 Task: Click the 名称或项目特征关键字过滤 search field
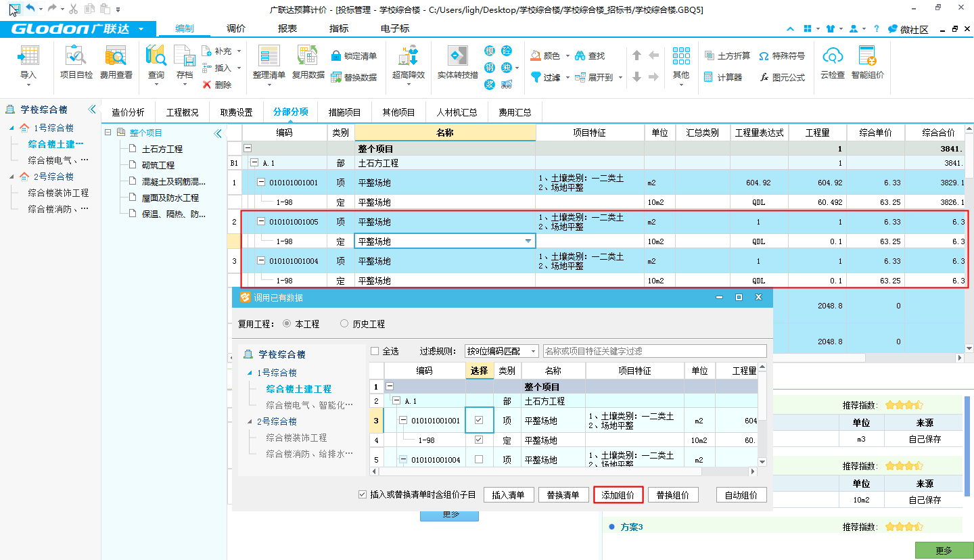pyautogui.click(x=654, y=351)
